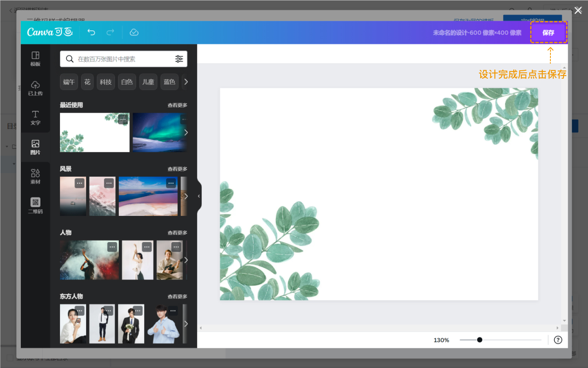
Task: Select the thumbs-up man thumbnail
Action: [x=163, y=324]
